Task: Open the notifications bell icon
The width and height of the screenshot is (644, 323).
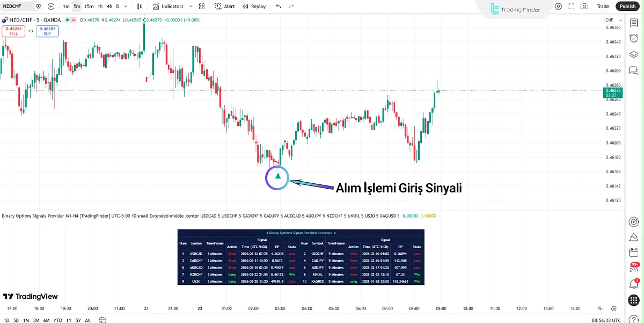Action: (633, 283)
